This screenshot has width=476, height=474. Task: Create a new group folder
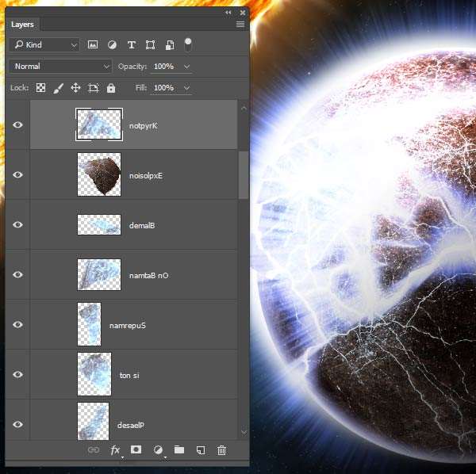point(179,450)
